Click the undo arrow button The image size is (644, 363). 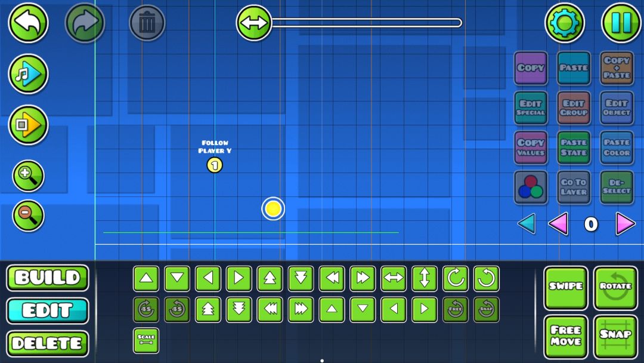click(x=28, y=23)
